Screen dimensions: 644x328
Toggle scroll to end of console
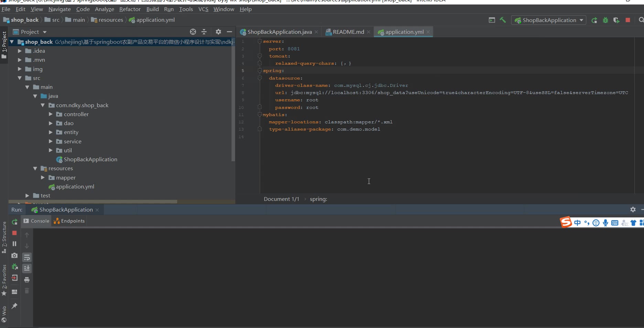pyautogui.click(x=27, y=268)
